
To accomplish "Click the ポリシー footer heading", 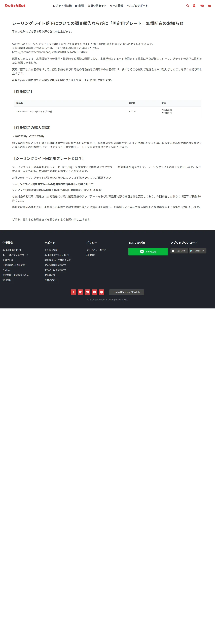I will 92,243.
